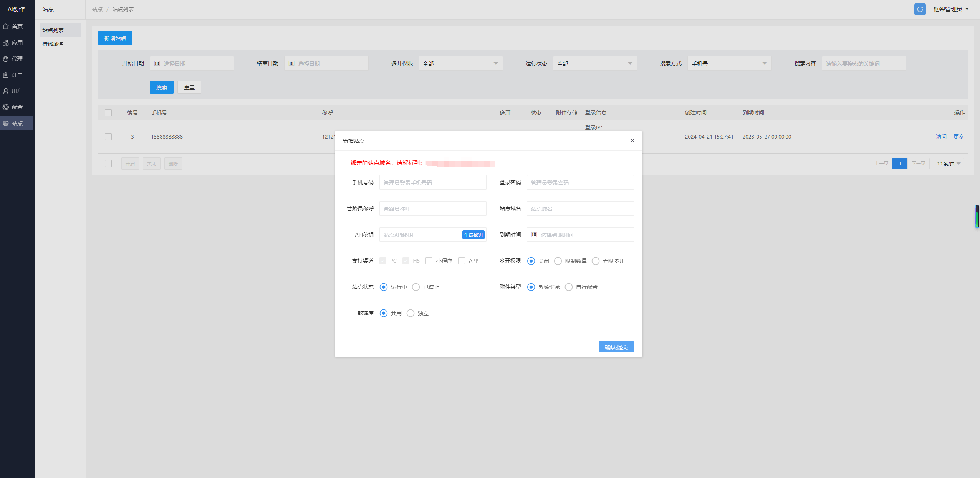Click the 站点域名 input field

pos(580,208)
